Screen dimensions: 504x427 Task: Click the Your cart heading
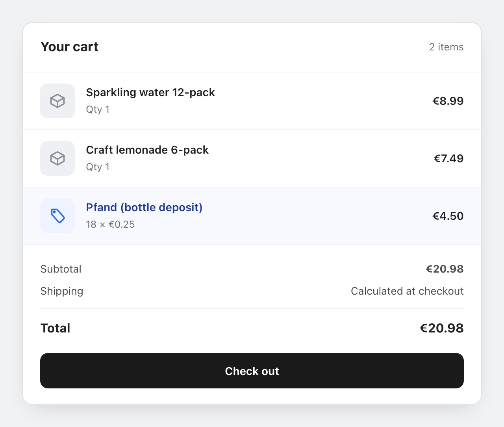click(70, 46)
